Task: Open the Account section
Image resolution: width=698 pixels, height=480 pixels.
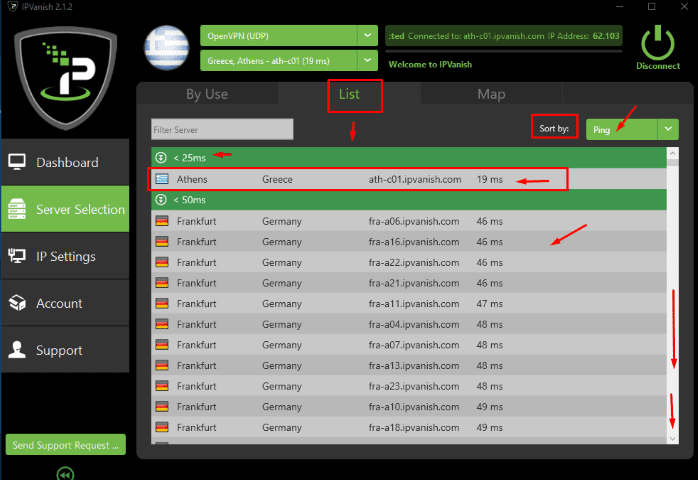Action: coord(65,303)
